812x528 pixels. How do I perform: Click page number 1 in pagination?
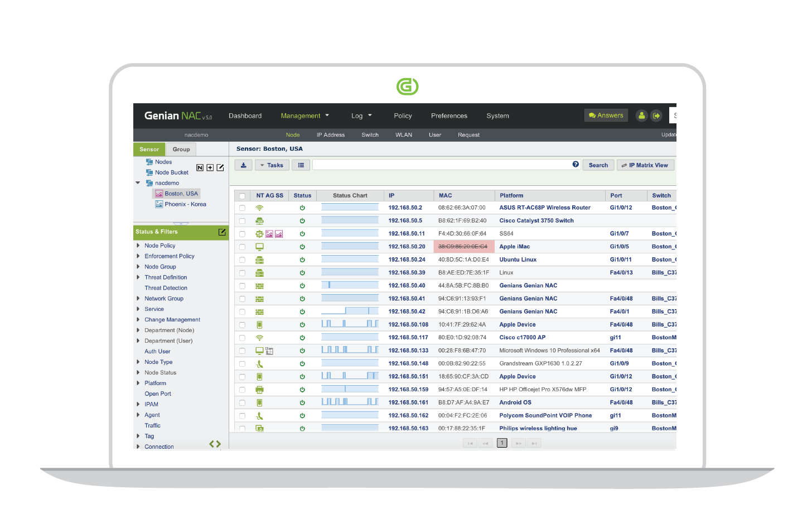pyautogui.click(x=502, y=443)
